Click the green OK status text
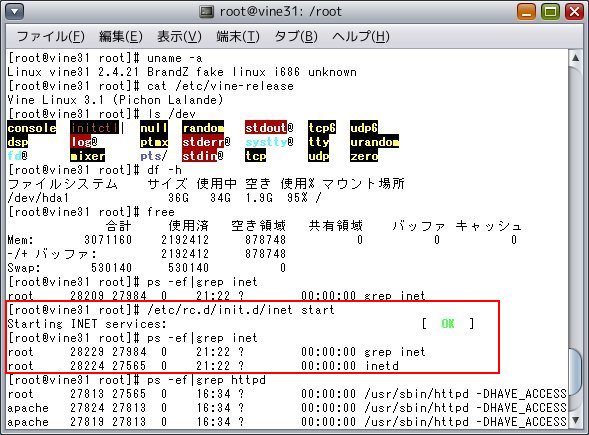 click(x=448, y=323)
